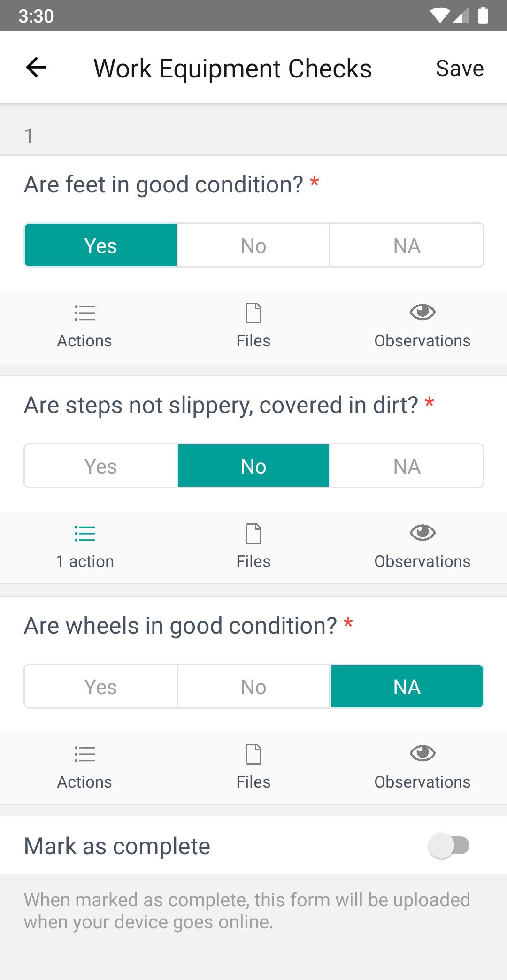The width and height of the screenshot is (507, 980).
Task: Open the '1 action' list icon
Action: coord(84,534)
